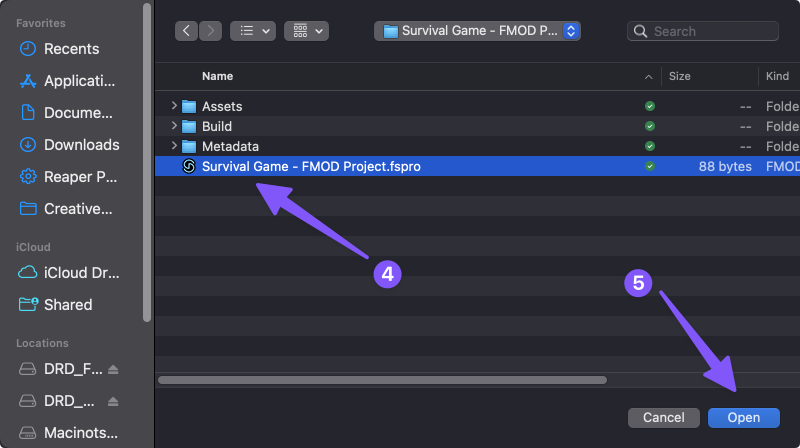The height and width of the screenshot is (448, 800).
Task: Open Recents in the sidebar
Action: point(71,49)
